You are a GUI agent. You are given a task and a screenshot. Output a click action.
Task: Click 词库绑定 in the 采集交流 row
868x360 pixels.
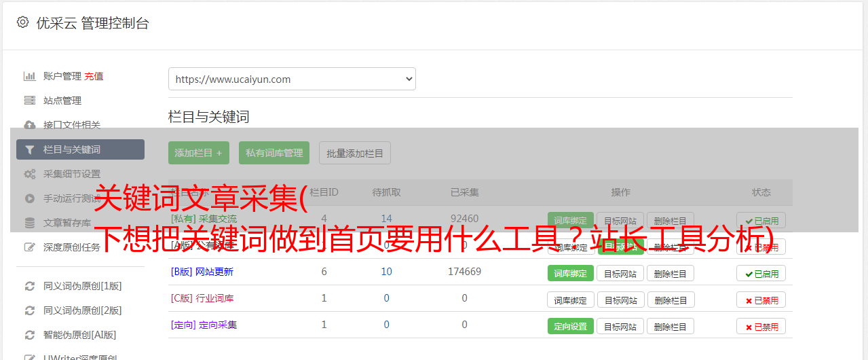click(x=570, y=220)
